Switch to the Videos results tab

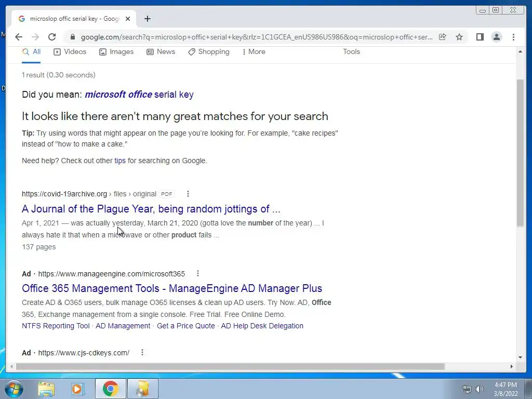tap(70, 52)
